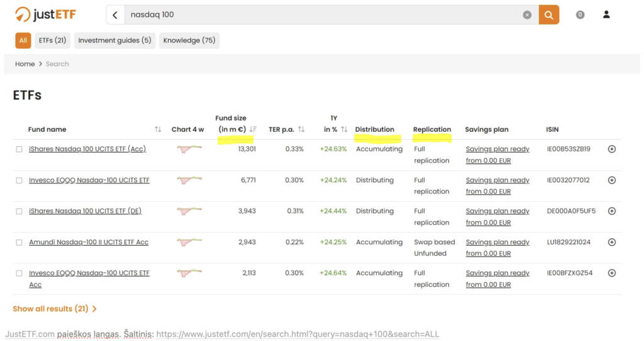This screenshot has height=341, width=644.
Task: Click the orange search magnifier button
Action: coord(548,15)
